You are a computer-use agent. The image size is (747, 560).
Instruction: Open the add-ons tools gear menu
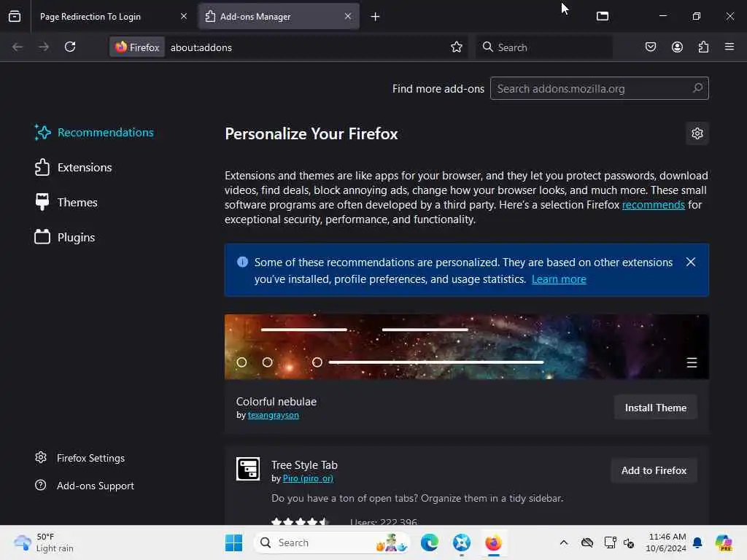[x=697, y=133]
